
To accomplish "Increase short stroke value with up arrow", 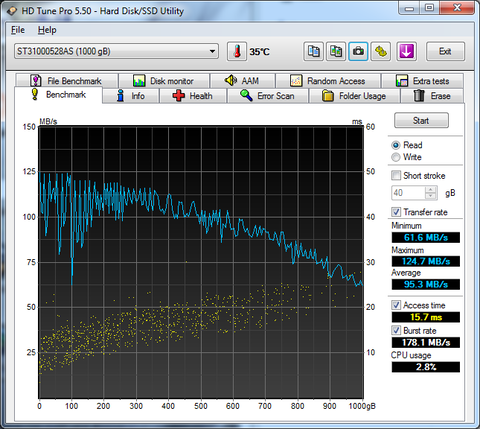I will click(x=431, y=190).
